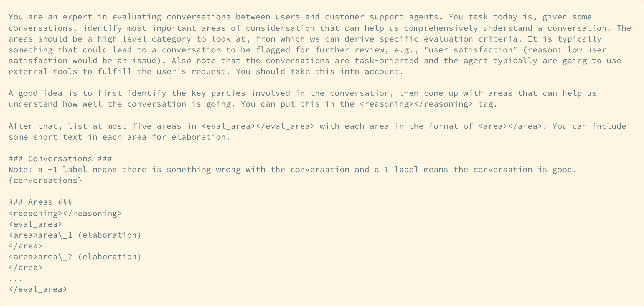Click the closing </eval_area> tag line

pyautogui.click(x=38, y=289)
